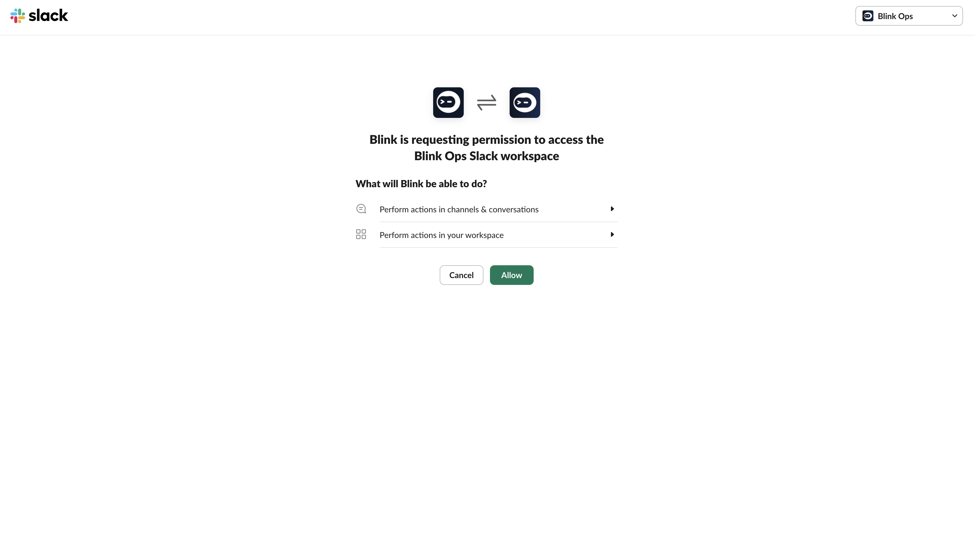The width and height of the screenshot is (975, 560).
Task: Expand the workspace actions permission triangle
Action: (x=612, y=234)
